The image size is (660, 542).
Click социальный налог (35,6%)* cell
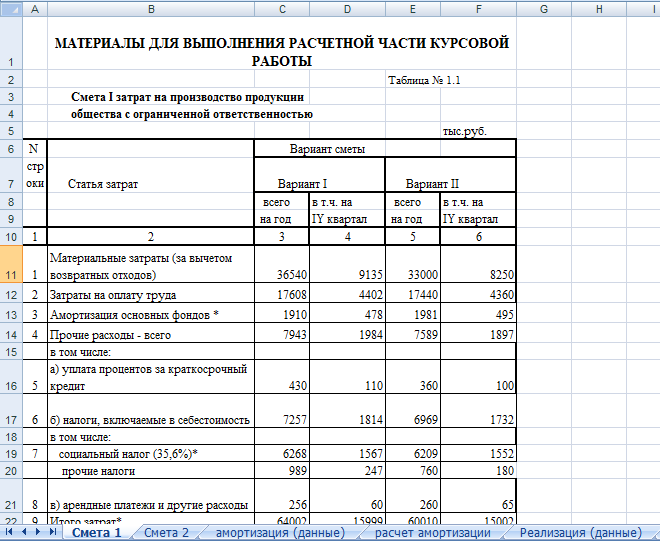tap(151, 453)
